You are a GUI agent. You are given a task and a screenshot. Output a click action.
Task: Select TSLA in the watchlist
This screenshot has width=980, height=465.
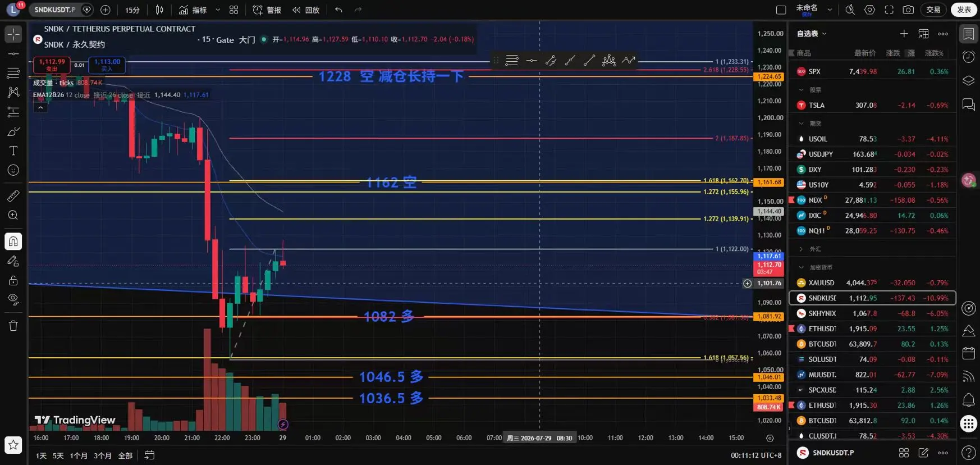coord(872,105)
